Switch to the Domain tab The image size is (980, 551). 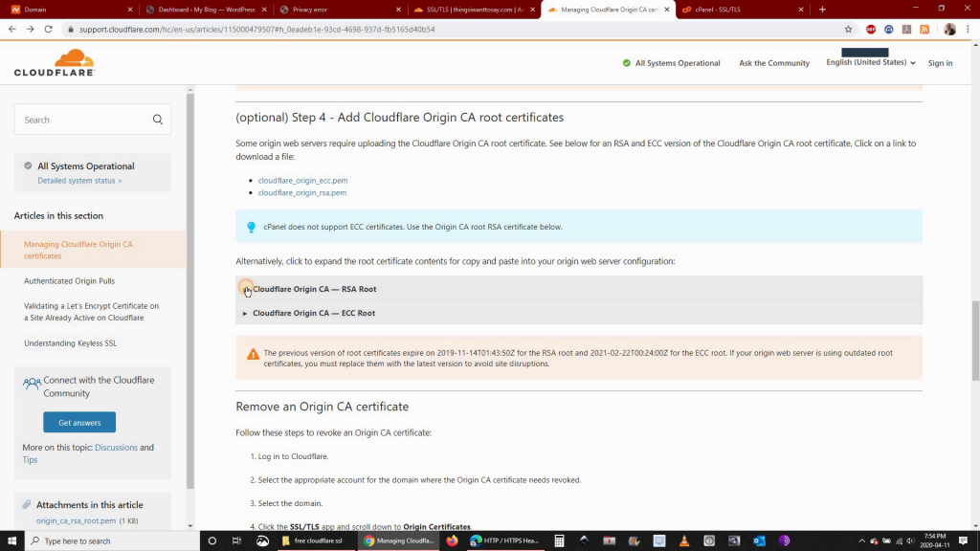pos(71,10)
